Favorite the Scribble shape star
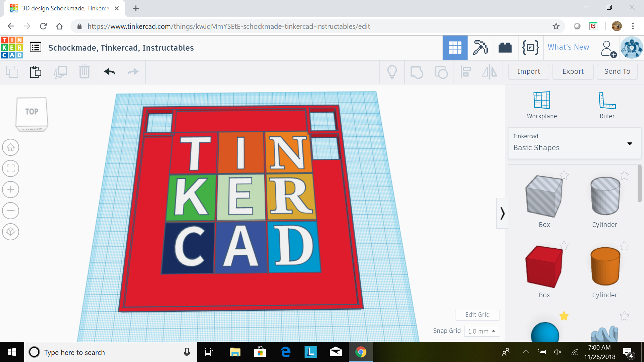The width and height of the screenshot is (644, 362). click(x=624, y=316)
